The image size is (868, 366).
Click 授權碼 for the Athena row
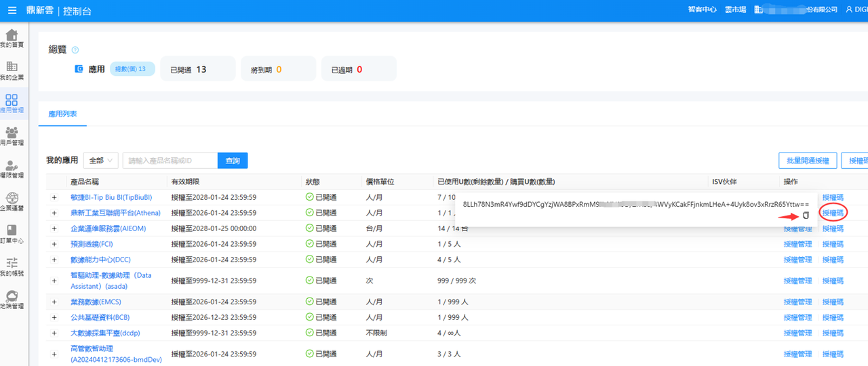(833, 213)
